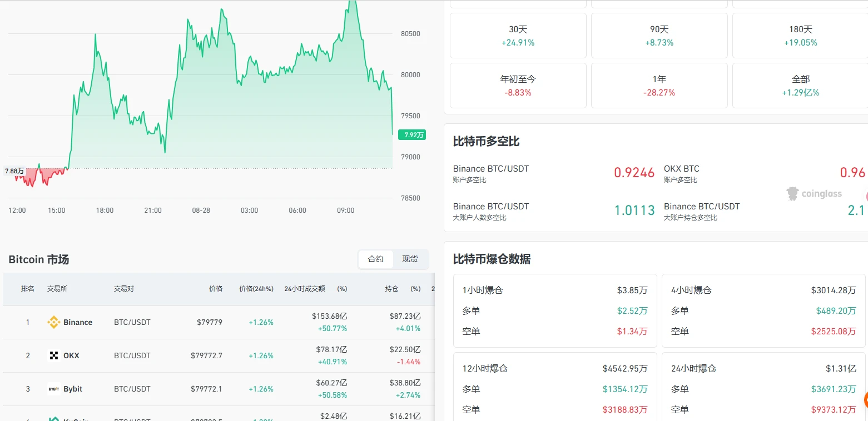Screen dimensions: 868x421
Task: Click BTC/USDT pair in the OKX table row
Action: (132, 355)
